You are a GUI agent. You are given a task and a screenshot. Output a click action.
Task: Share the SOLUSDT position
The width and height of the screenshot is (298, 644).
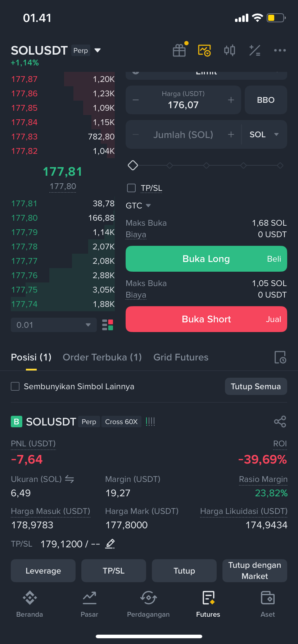coord(280,422)
